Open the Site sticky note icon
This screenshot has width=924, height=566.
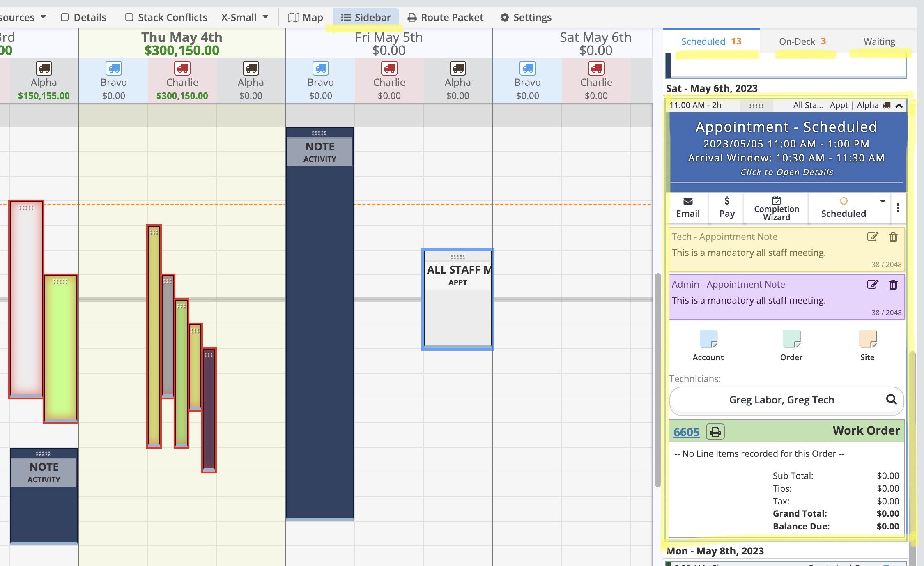867,339
